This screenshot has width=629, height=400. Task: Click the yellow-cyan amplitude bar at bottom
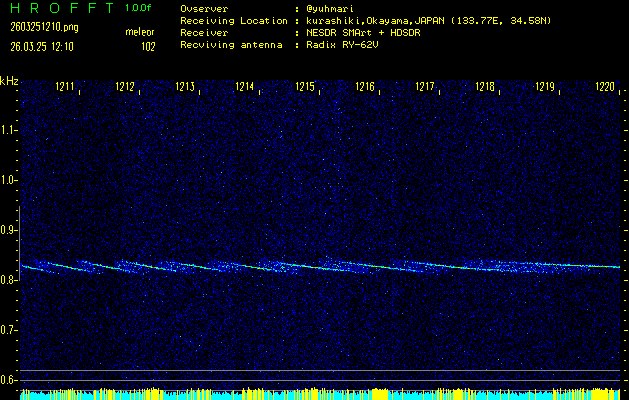coord(320,394)
